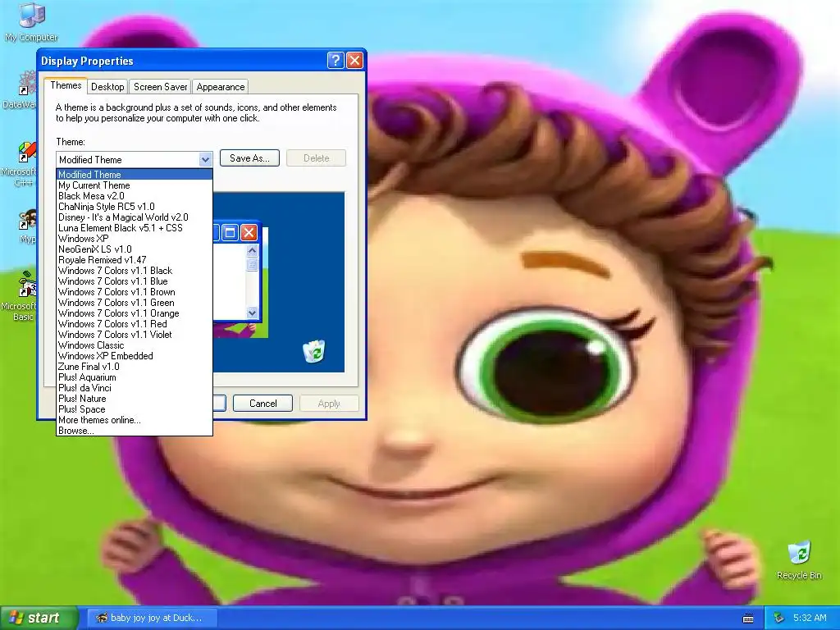The image size is (840, 630).
Task: Select Luna Element Black v5.1 + CSS
Action: click(x=135, y=228)
